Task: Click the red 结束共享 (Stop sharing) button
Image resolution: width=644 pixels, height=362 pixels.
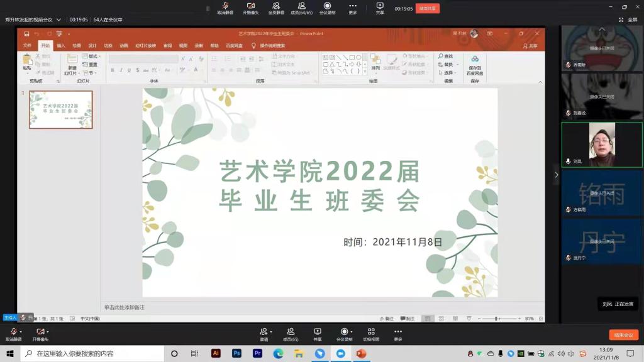Action: [x=428, y=9]
